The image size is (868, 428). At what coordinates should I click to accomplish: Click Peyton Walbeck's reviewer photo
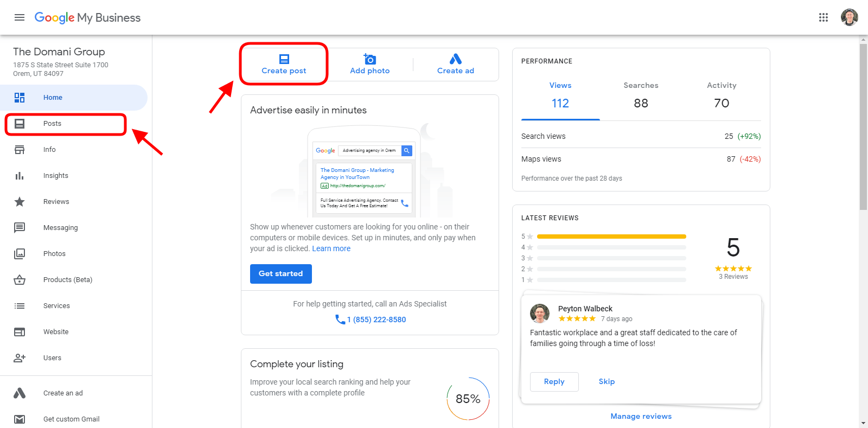[x=540, y=314]
